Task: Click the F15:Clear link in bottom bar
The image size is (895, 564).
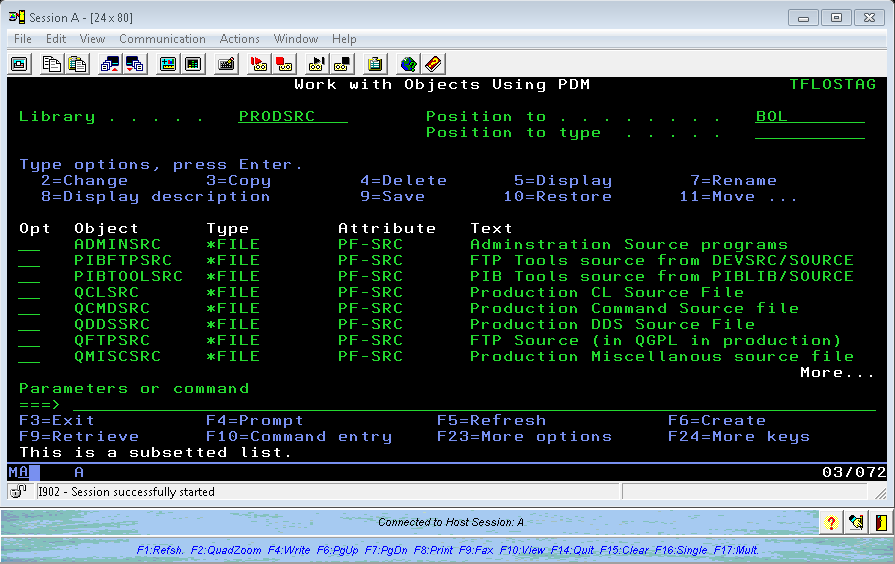Action: [x=624, y=550]
